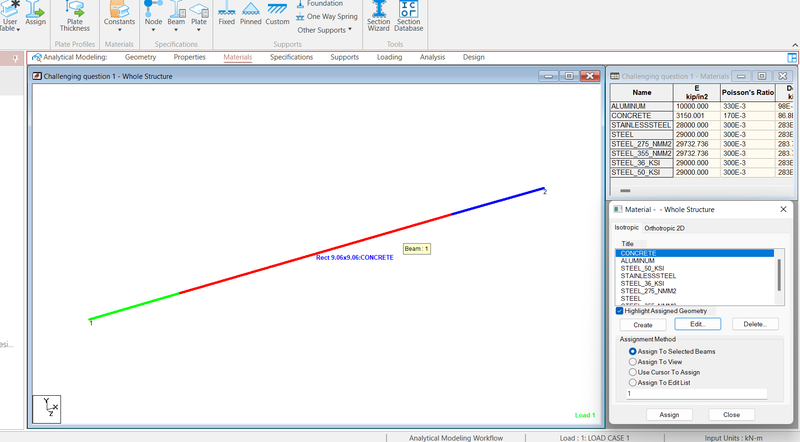The width and height of the screenshot is (800, 442).
Task: Open the Section Database
Action: [409, 16]
